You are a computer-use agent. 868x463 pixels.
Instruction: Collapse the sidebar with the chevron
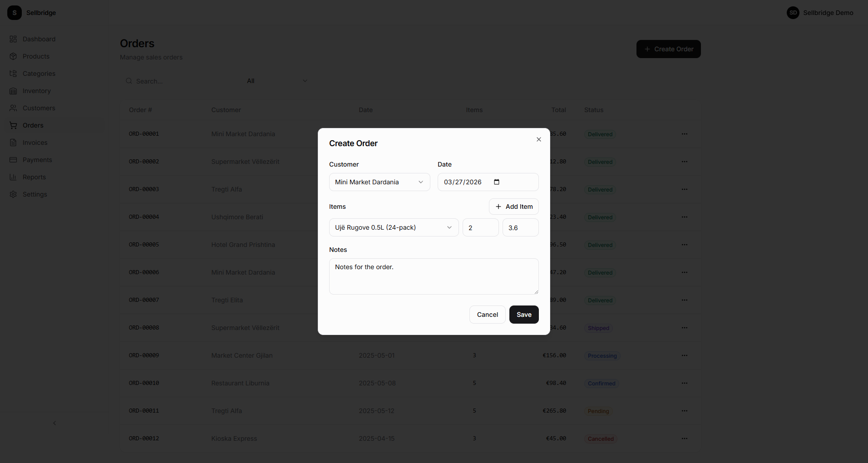click(54, 423)
